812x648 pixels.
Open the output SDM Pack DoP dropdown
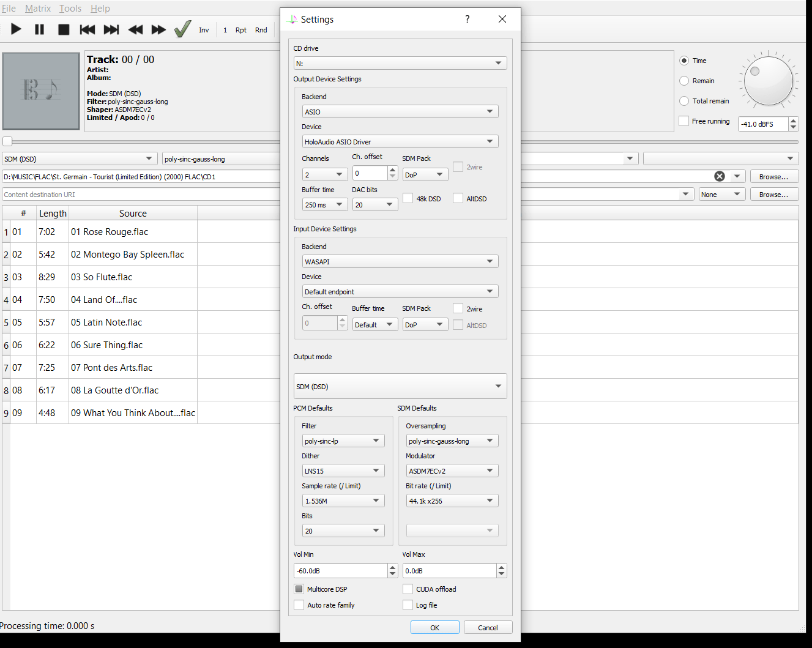click(425, 174)
